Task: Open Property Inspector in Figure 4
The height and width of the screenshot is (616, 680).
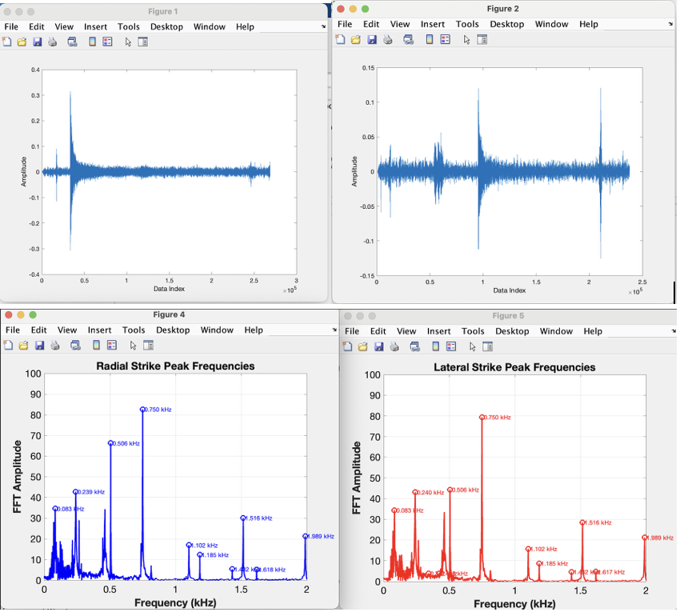Action: point(148,346)
